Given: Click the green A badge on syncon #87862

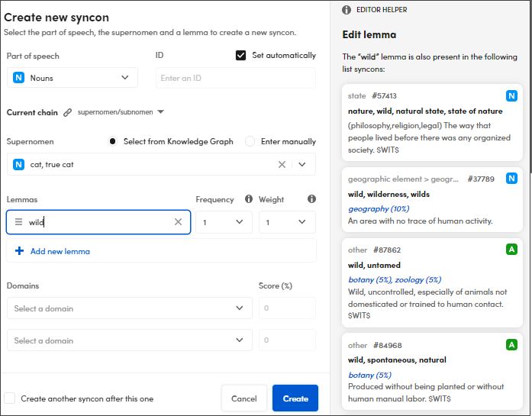Looking at the screenshot, I should (x=511, y=250).
